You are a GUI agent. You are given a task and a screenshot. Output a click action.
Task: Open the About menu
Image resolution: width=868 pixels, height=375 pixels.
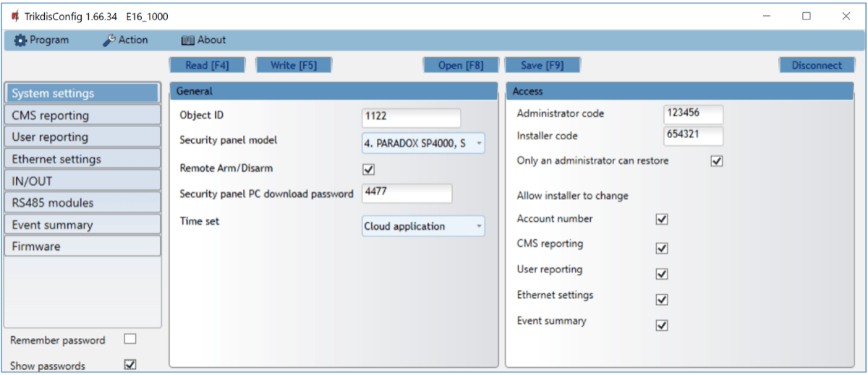point(203,40)
